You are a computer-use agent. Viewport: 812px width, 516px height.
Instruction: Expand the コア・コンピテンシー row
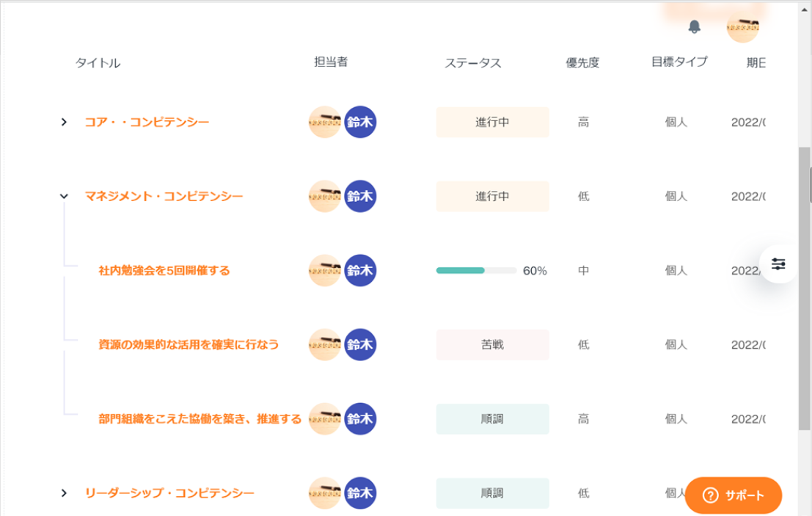64,122
